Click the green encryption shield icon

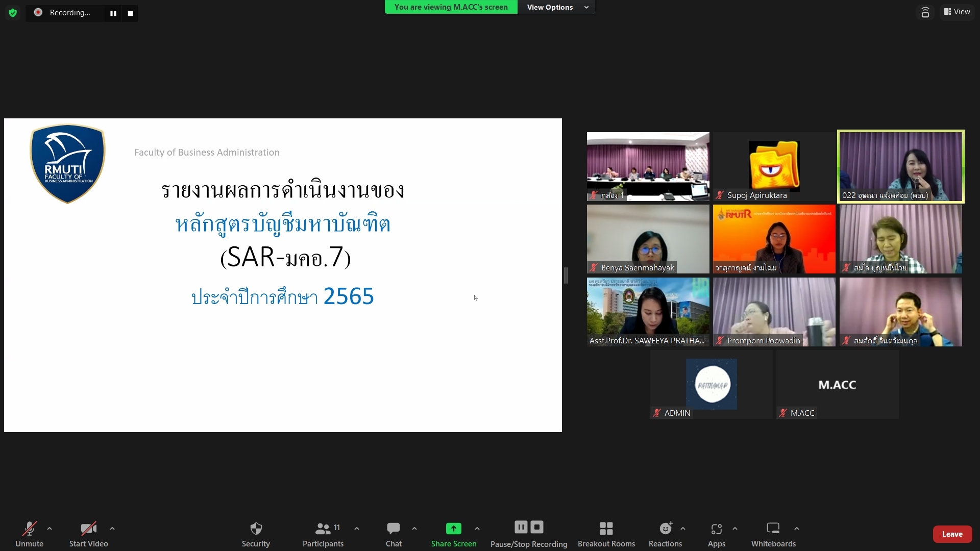click(x=13, y=13)
